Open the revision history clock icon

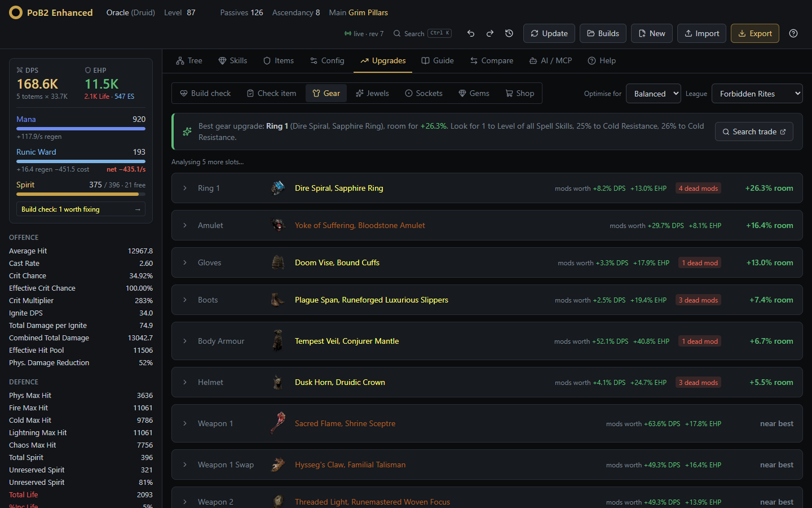509,33
